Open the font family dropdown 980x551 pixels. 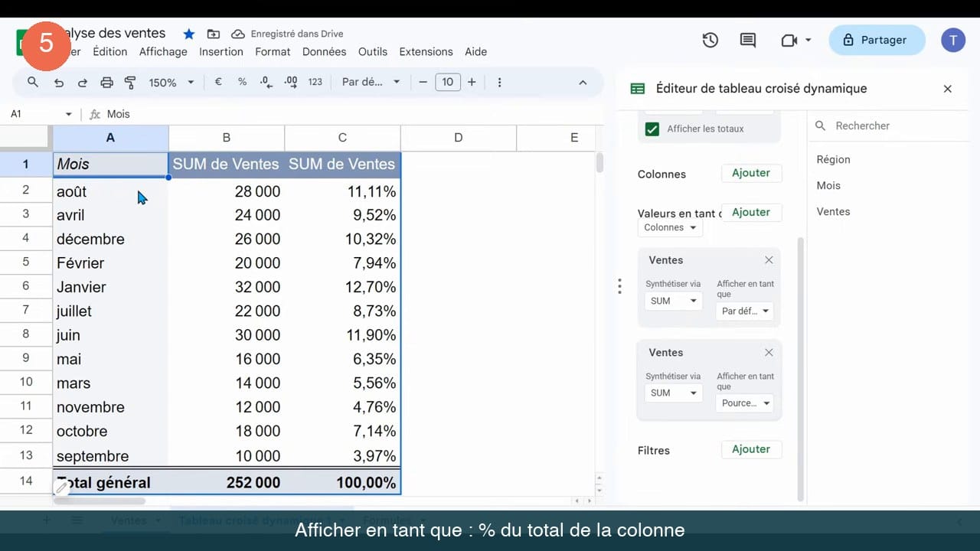click(371, 82)
